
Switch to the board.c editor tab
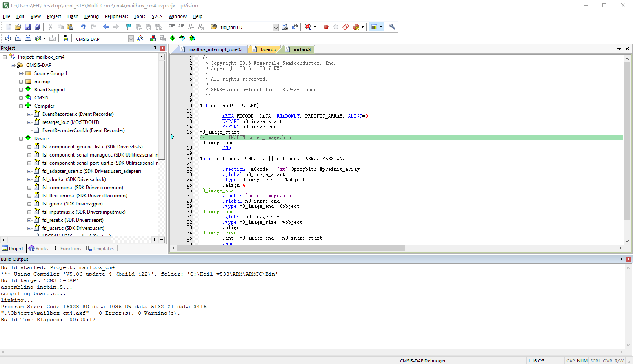268,49
